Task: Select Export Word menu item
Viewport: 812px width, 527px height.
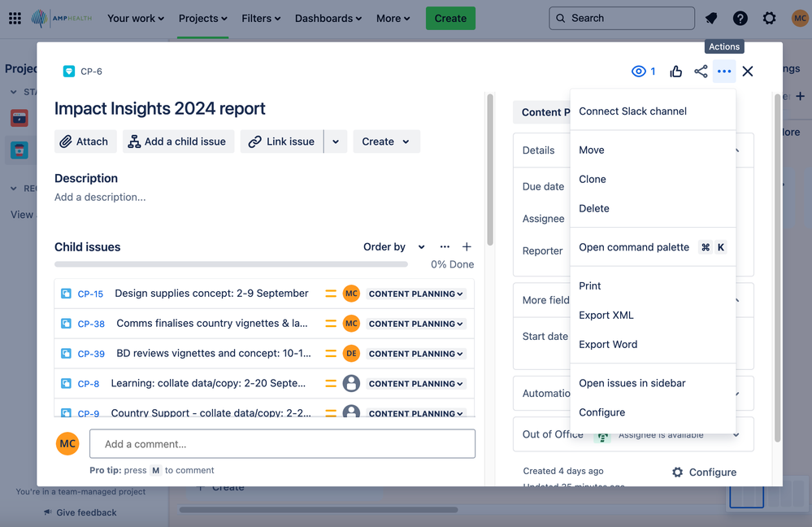Action: point(653,345)
